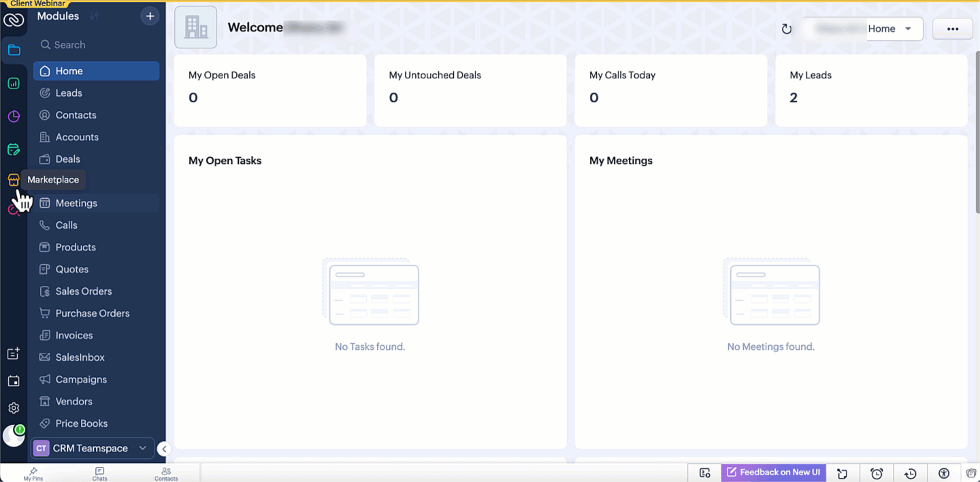Open Chats in the bottom bar
The height and width of the screenshot is (482, 980).
(x=99, y=474)
